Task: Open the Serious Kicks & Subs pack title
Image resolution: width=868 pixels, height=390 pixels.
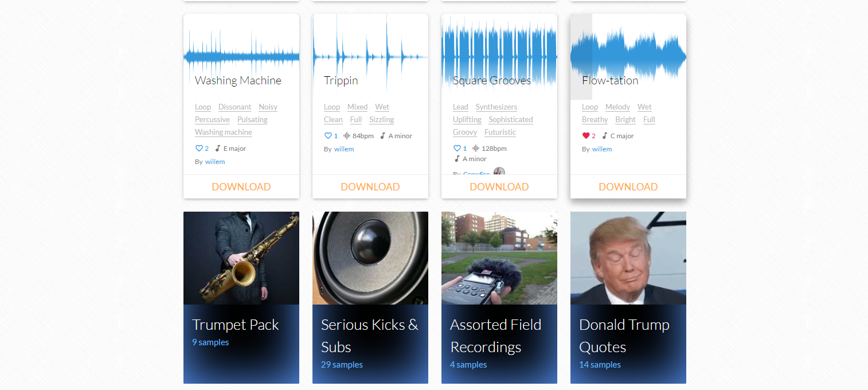Action: tap(370, 336)
